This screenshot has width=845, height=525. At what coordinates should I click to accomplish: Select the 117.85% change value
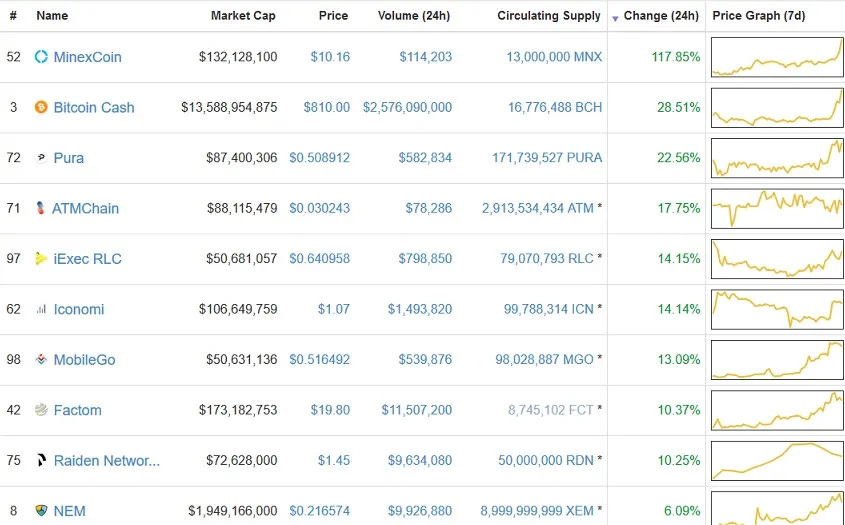[676, 57]
